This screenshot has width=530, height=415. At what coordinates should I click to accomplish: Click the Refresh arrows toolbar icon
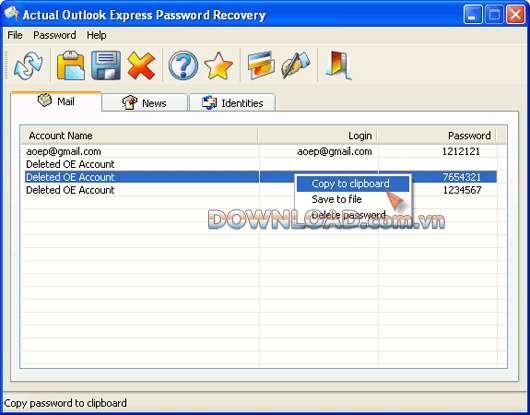point(28,65)
